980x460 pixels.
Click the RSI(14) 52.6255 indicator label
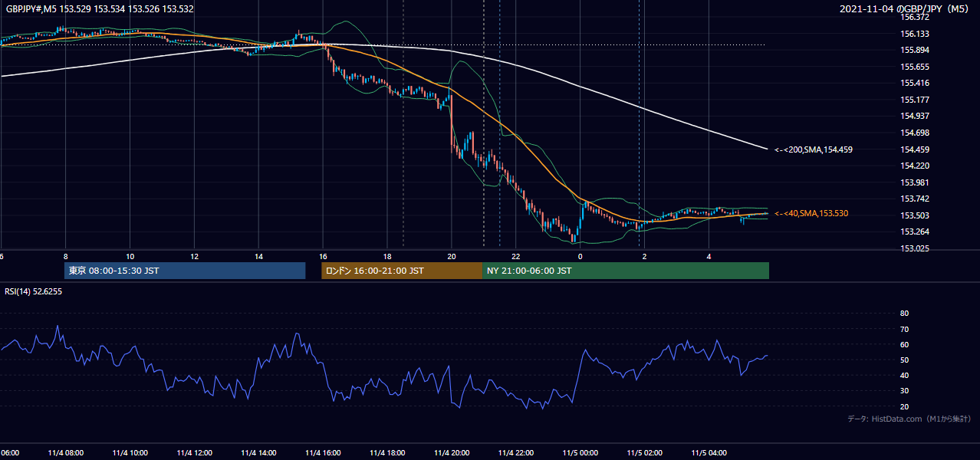tap(33, 291)
